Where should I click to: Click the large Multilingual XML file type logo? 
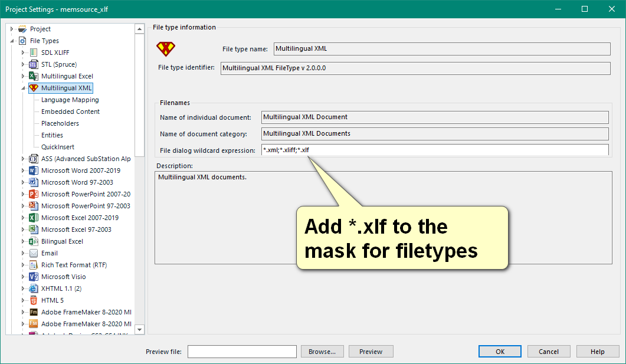pos(166,49)
